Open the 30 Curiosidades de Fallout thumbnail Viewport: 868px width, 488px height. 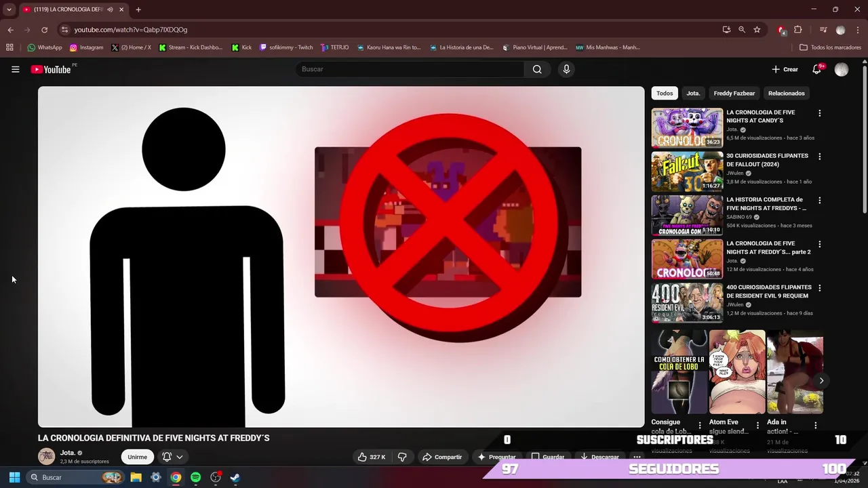[x=687, y=171]
